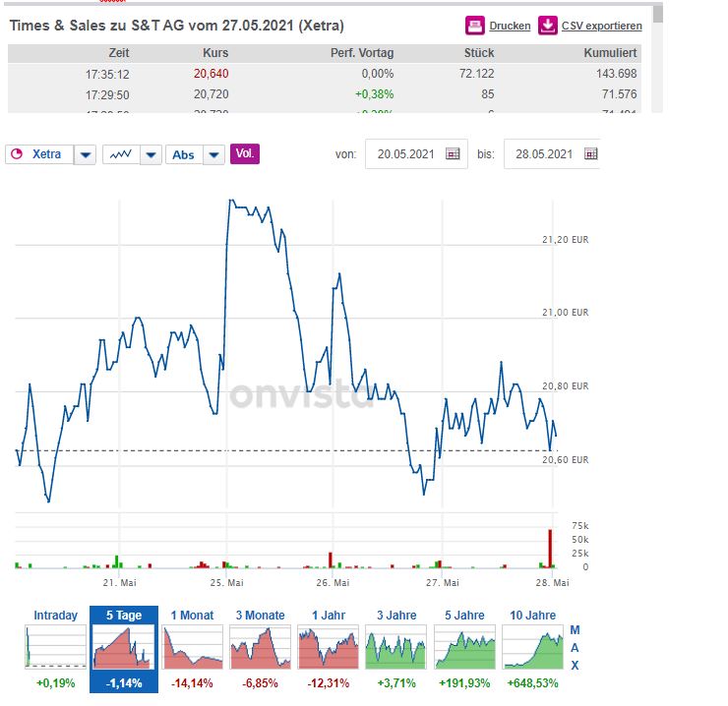Click the pink print icon
Image resolution: width=728 pixels, height=706 pixels.
pyautogui.click(x=474, y=26)
